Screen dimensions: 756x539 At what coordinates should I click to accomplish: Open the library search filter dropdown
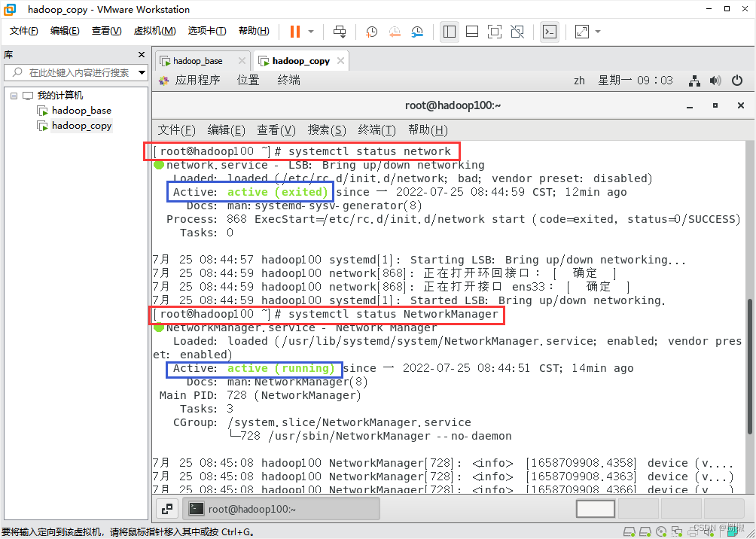click(142, 73)
